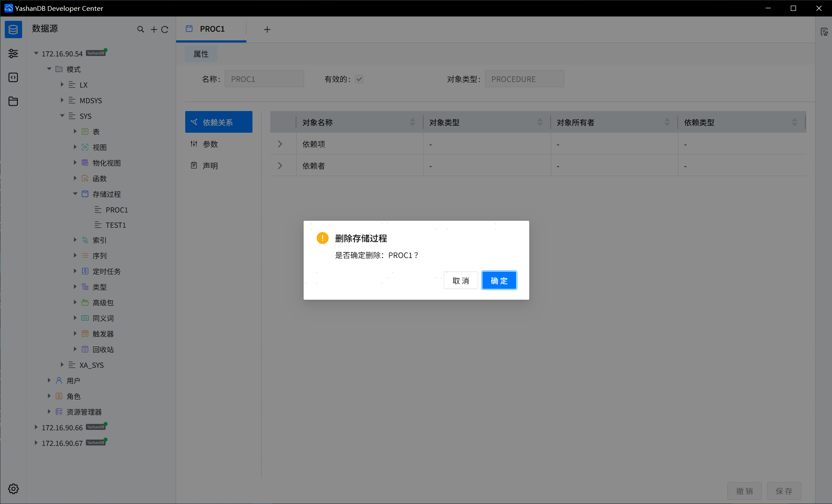Select TEST1 stored procedure in tree
This screenshot has height=504, width=832.
pyautogui.click(x=115, y=225)
